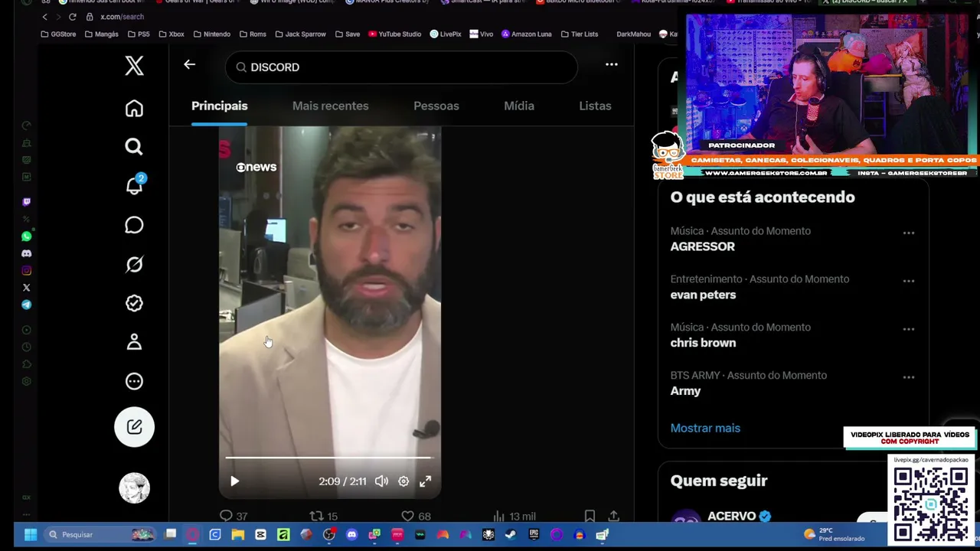
Task: Open options for Army trend
Action: click(x=909, y=377)
